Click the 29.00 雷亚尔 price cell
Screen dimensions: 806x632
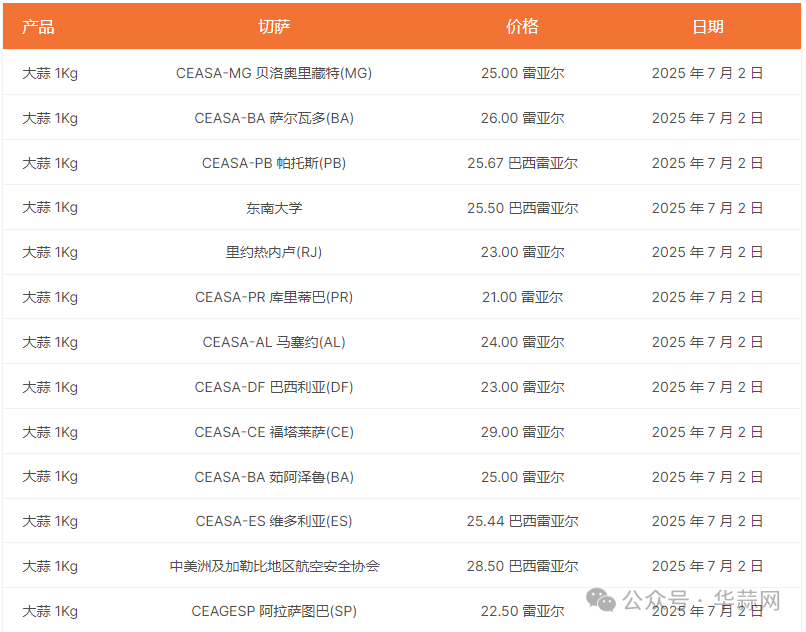point(522,432)
